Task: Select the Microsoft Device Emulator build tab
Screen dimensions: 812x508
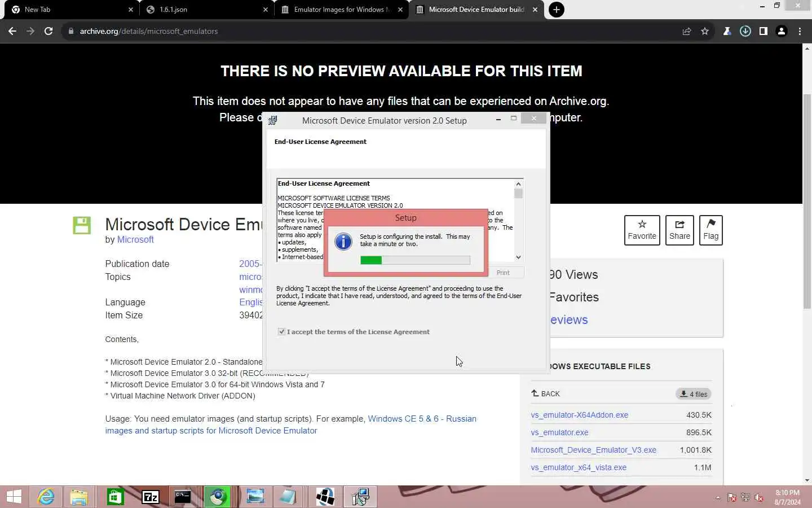Action: pyautogui.click(x=476, y=10)
